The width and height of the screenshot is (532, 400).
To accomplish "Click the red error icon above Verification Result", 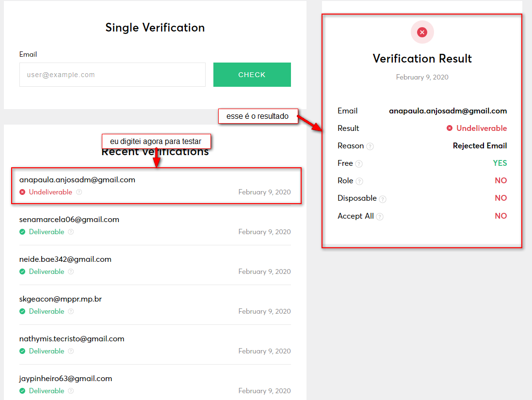I will (422, 32).
